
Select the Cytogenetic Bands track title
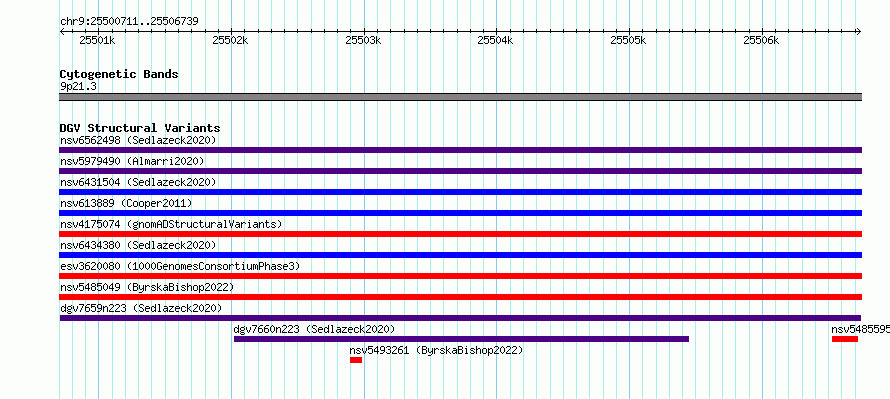click(119, 74)
